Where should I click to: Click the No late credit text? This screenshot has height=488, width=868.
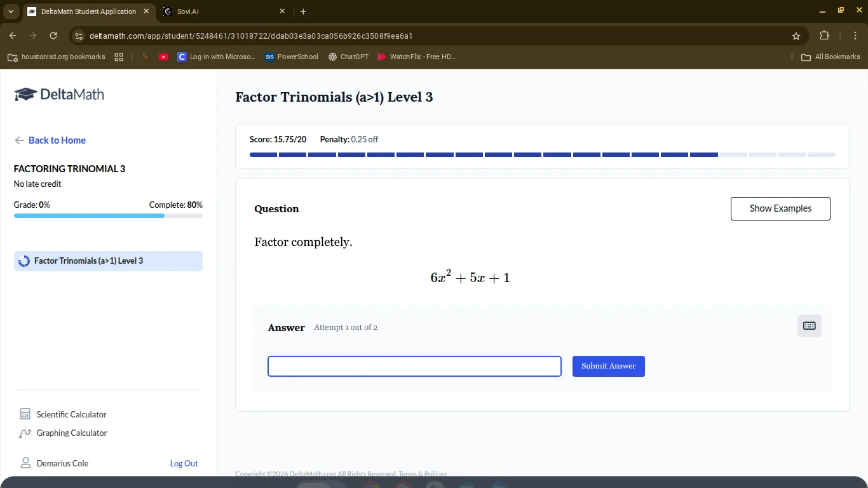37,184
